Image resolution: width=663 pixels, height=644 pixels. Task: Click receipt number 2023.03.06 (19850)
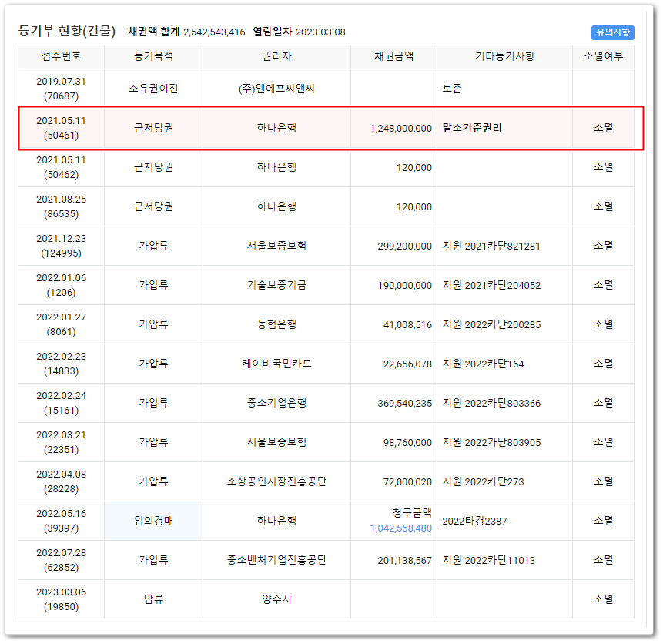(62, 599)
